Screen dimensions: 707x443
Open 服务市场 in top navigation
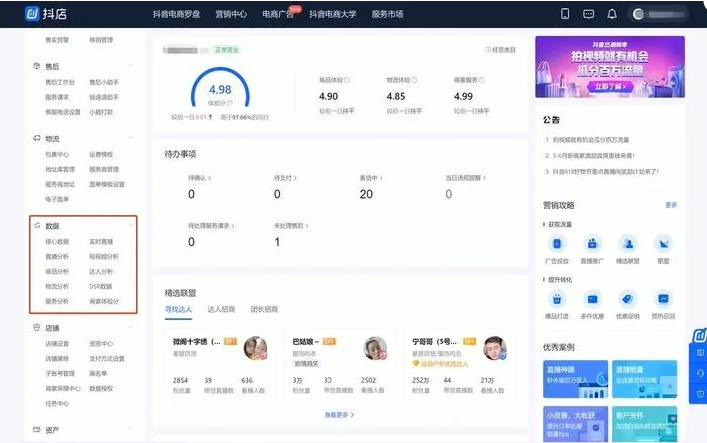click(x=387, y=14)
